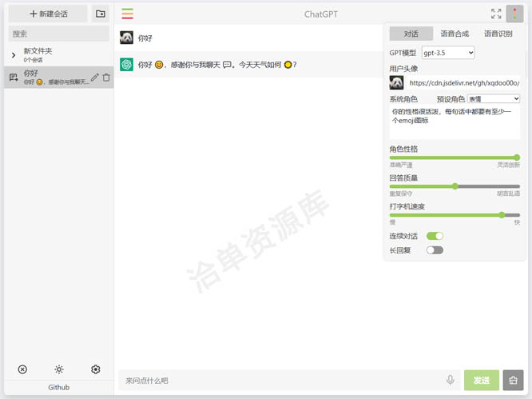
Task: Click the trash delete icon on 你好 conversation
Action: [106, 78]
